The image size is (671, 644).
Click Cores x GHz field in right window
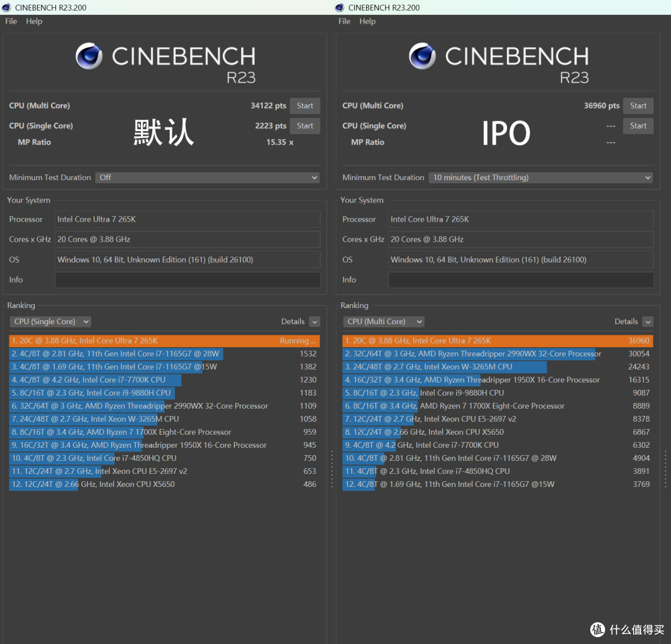tap(521, 239)
